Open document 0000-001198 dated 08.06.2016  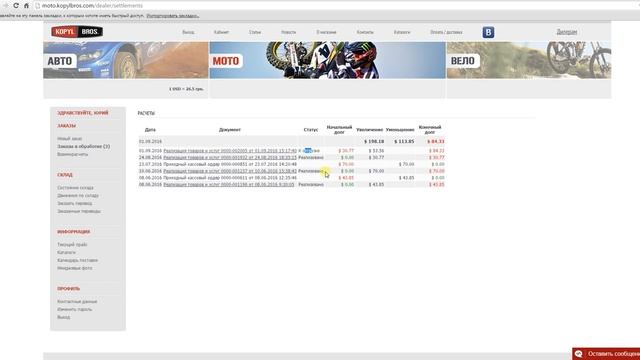coord(229,184)
